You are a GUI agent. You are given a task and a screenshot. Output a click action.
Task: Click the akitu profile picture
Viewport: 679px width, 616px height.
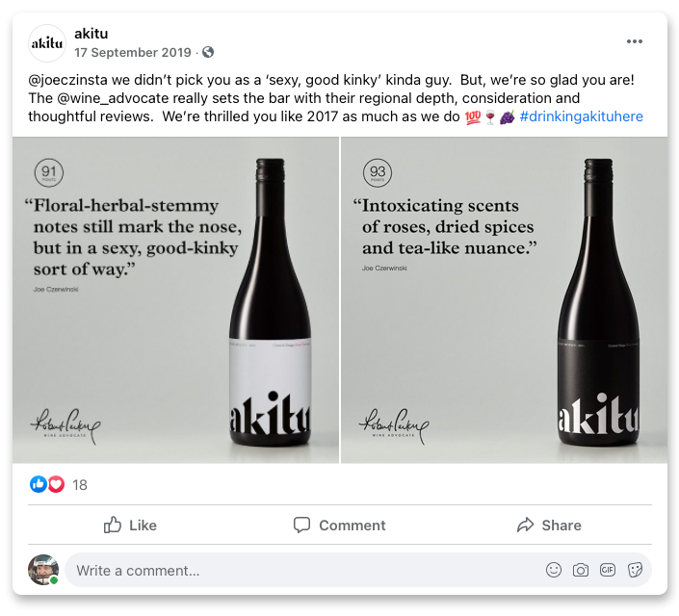47,43
